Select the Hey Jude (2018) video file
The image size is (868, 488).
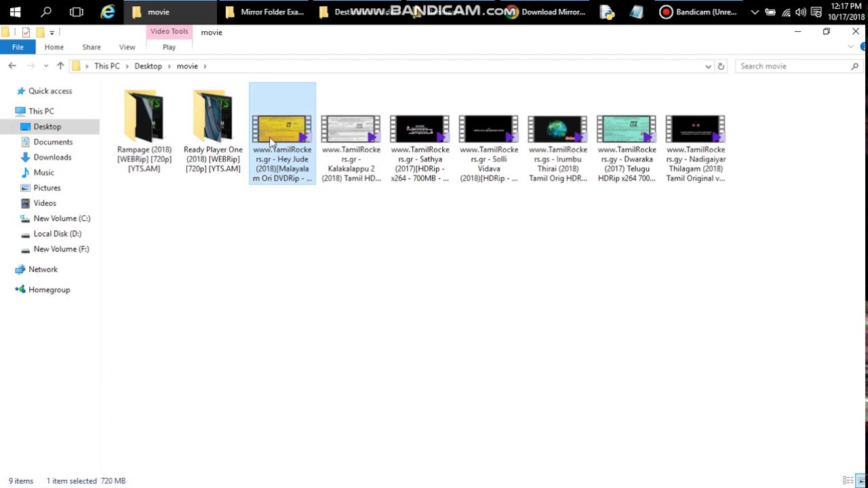(x=282, y=134)
